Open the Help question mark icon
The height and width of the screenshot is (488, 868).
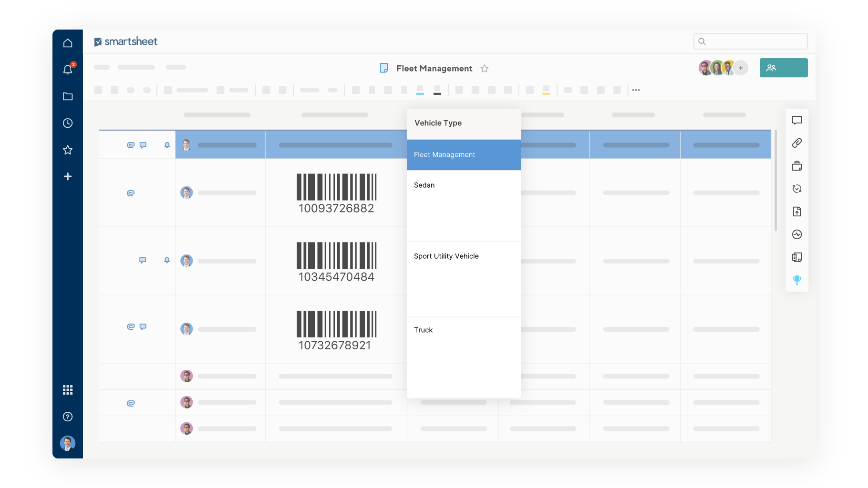(x=68, y=417)
